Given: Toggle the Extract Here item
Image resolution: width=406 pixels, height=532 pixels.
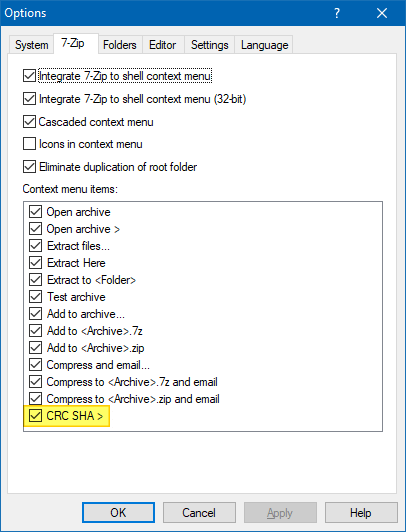Looking at the screenshot, I should [35, 263].
